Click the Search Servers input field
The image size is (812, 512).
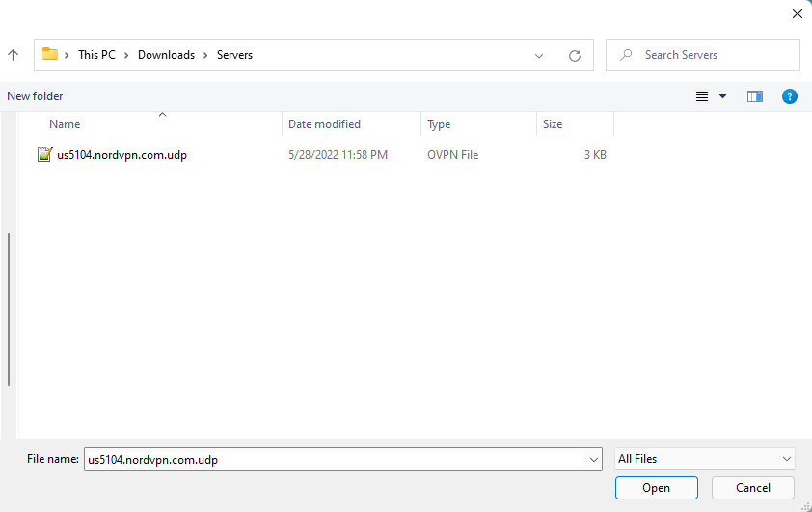714,55
